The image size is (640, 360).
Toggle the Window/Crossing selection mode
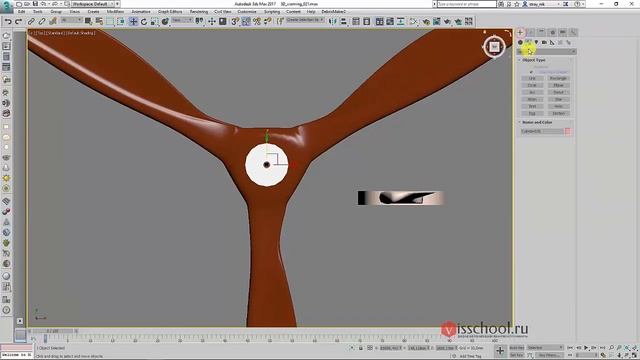[x=121, y=21]
